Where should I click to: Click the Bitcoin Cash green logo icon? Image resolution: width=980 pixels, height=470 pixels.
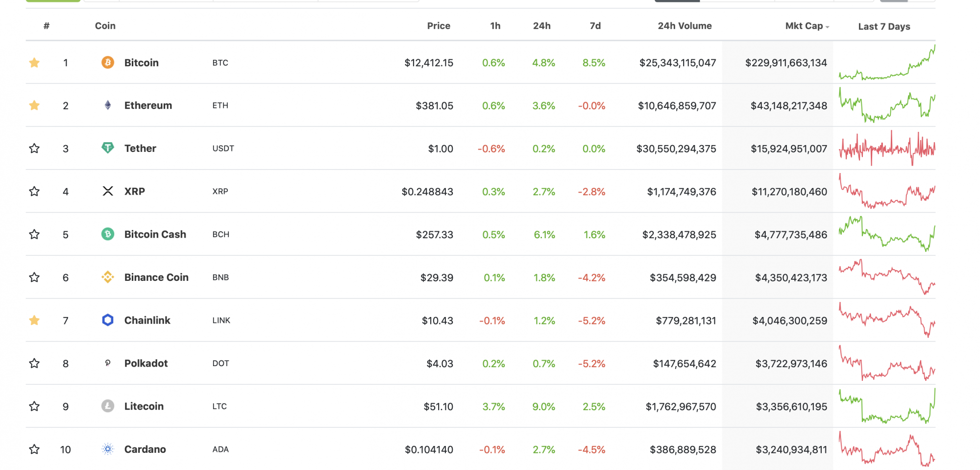click(108, 234)
